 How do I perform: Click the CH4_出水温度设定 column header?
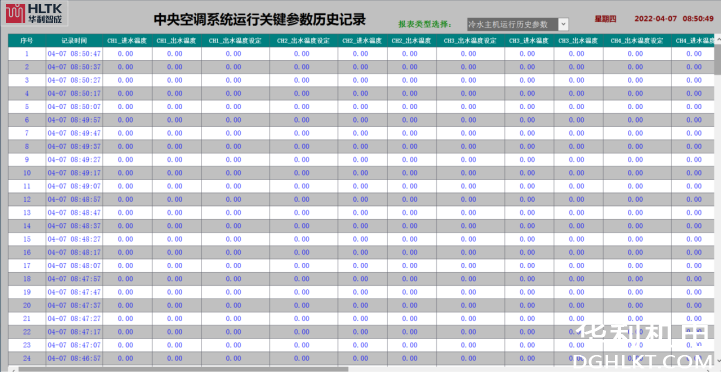pyautogui.click(x=637, y=41)
